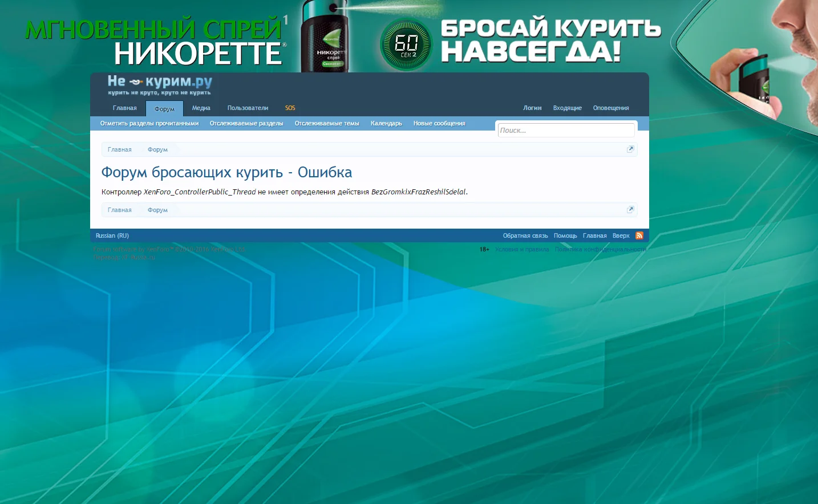Open the Главная tab in the main navigation
This screenshot has width=818, height=504.
[x=125, y=108]
